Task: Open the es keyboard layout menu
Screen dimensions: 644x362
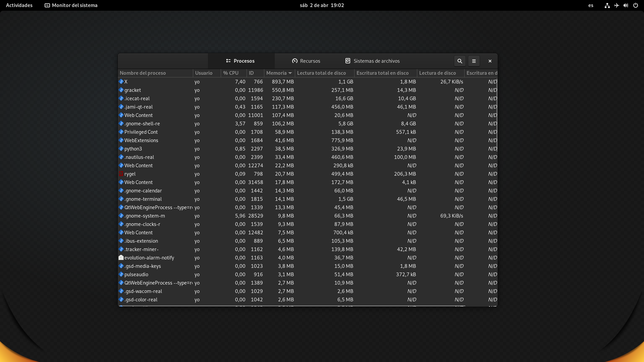Action: pyautogui.click(x=591, y=5)
